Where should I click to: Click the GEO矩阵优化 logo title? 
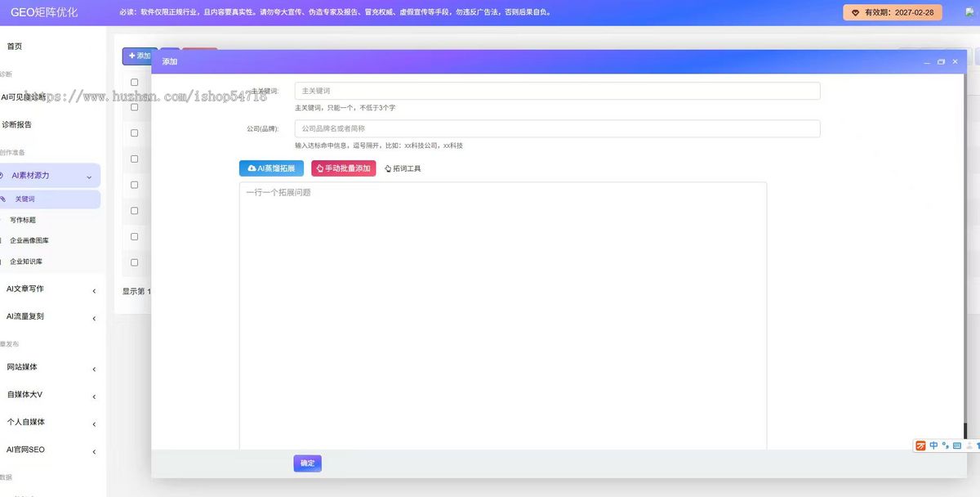[x=44, y=12]
